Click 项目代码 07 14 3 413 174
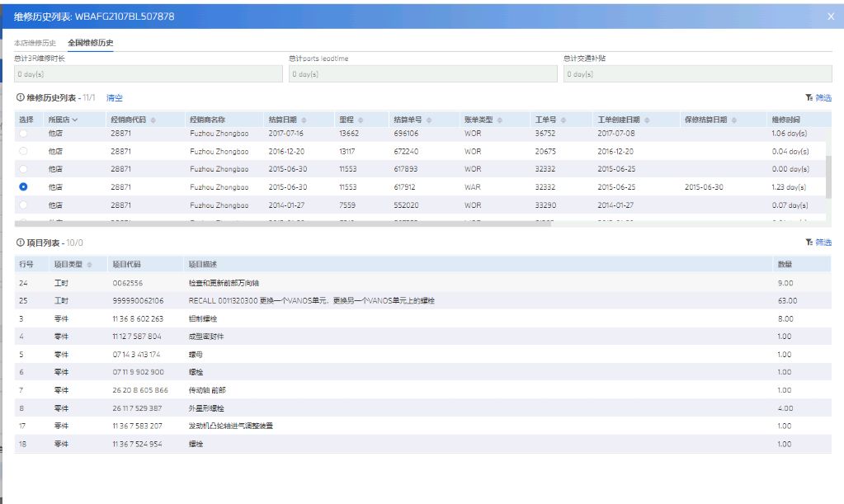 tap(136, 355)
